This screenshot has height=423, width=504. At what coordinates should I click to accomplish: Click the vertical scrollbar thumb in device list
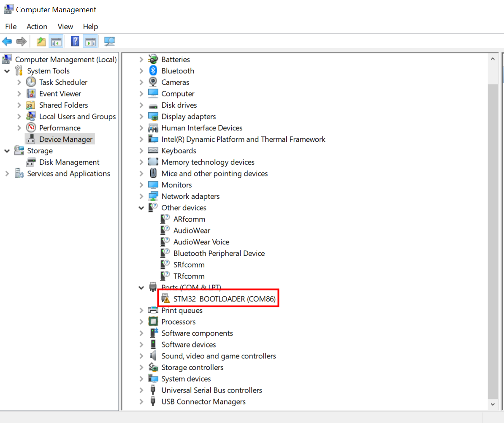click(493, 241)
